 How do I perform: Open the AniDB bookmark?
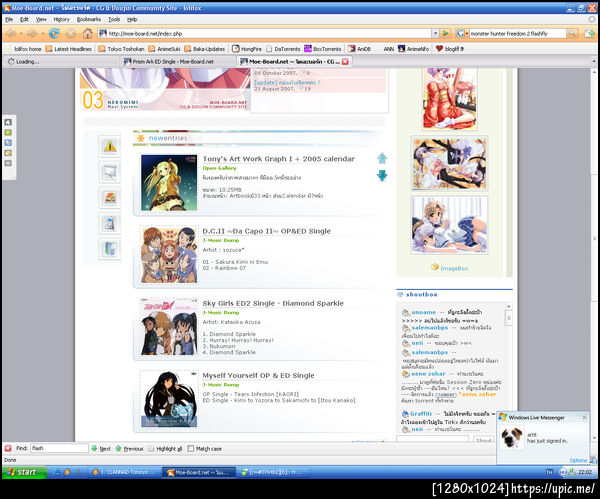pos(359,49)
